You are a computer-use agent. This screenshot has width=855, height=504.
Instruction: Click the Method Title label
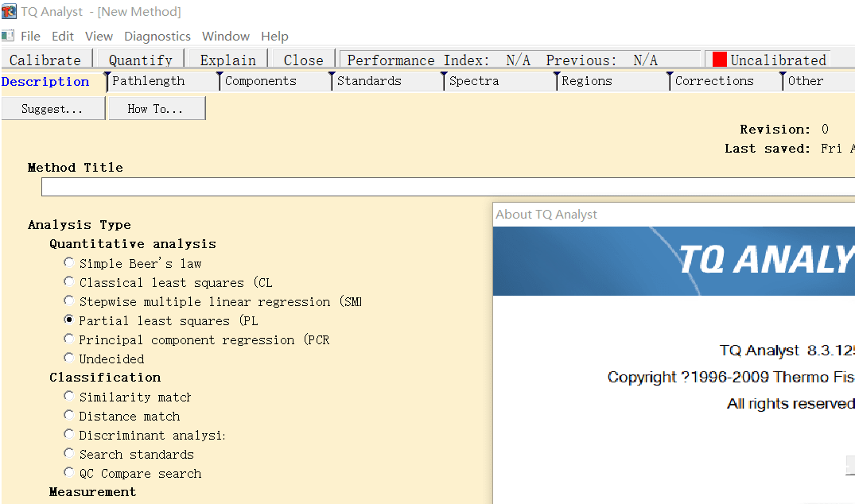76,168
